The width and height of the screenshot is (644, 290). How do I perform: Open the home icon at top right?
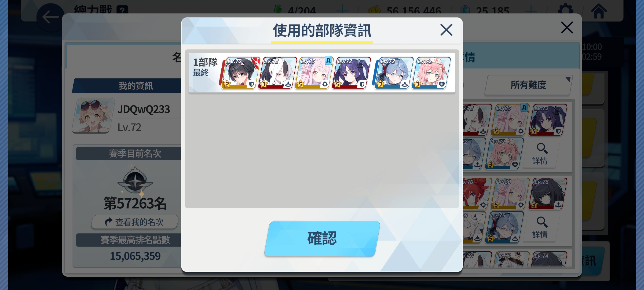click(x=599, y=11)
